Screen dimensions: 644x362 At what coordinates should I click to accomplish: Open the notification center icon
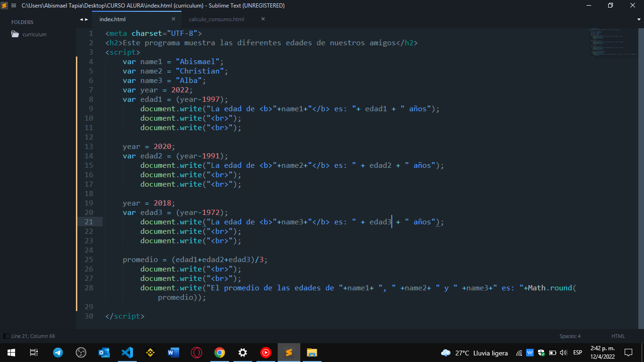[x=628, y=353]
